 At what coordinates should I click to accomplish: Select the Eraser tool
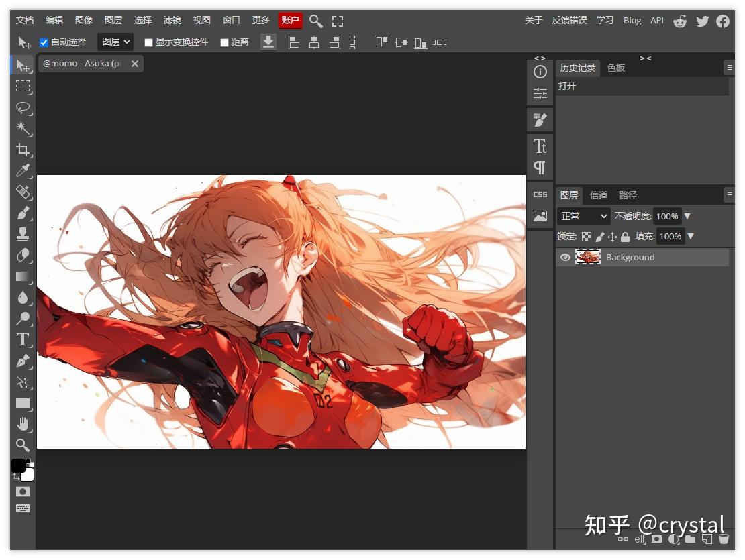(x=22, y=256)
